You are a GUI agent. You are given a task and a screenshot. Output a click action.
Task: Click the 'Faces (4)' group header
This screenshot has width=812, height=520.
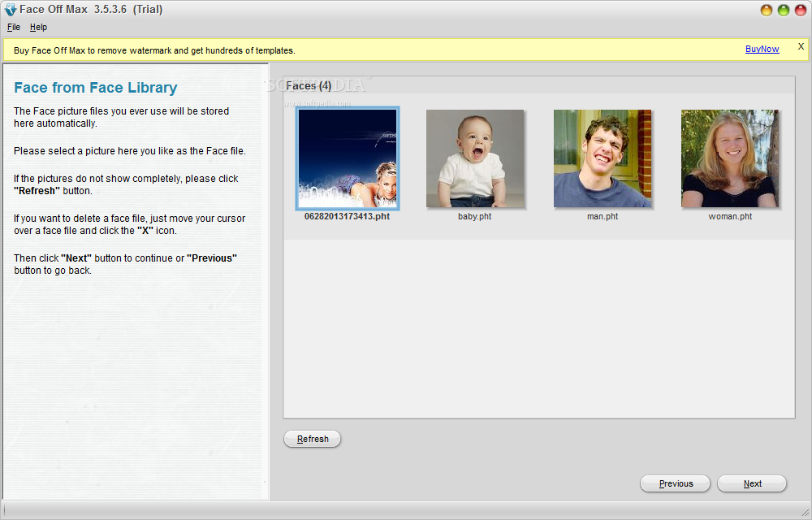[309, 85]
